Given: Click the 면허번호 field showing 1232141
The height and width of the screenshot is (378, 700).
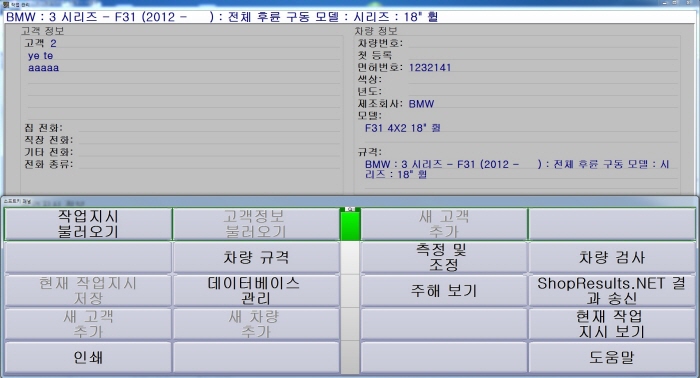Looking at the screenshot, I should click(542, 67).
